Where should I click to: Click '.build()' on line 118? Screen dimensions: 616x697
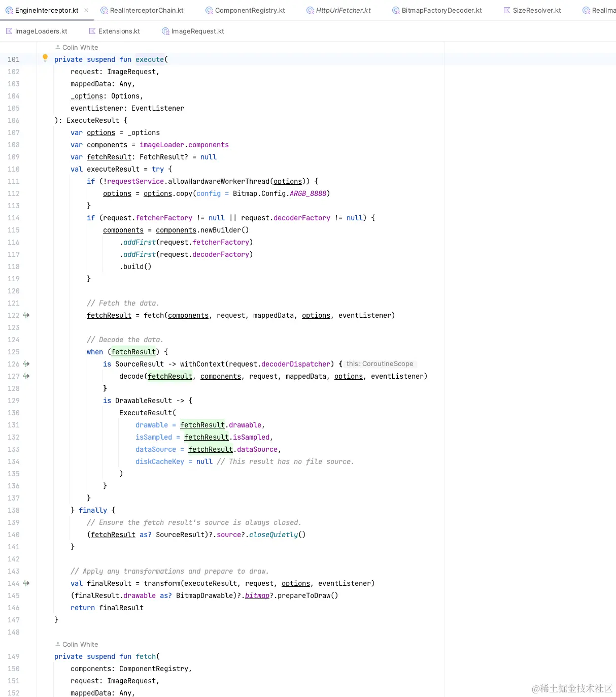(135, 267)
